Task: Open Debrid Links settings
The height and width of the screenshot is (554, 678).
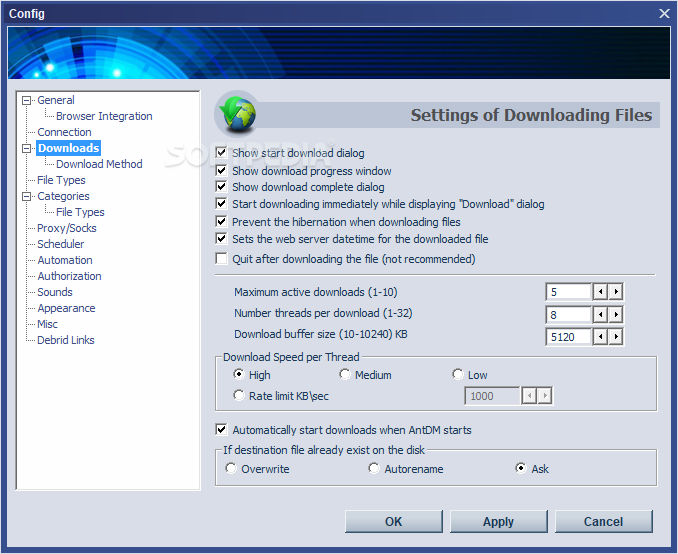Action: (66, 340)
